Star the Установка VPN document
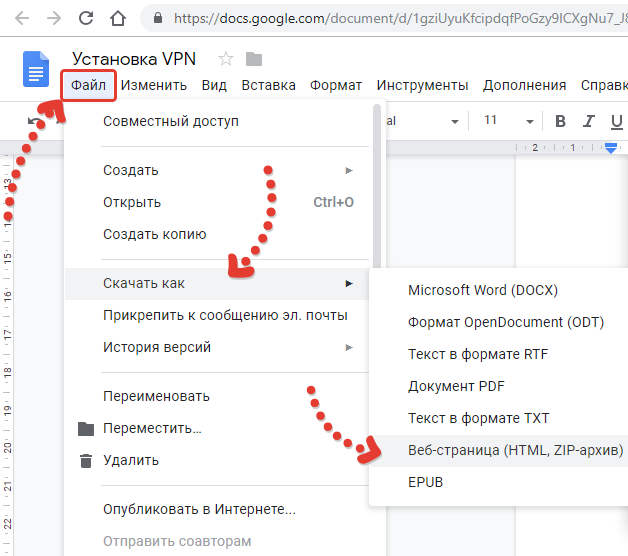The height and width of the screenshot is (556, 628). pyautogui.click(x=226, y=59)
